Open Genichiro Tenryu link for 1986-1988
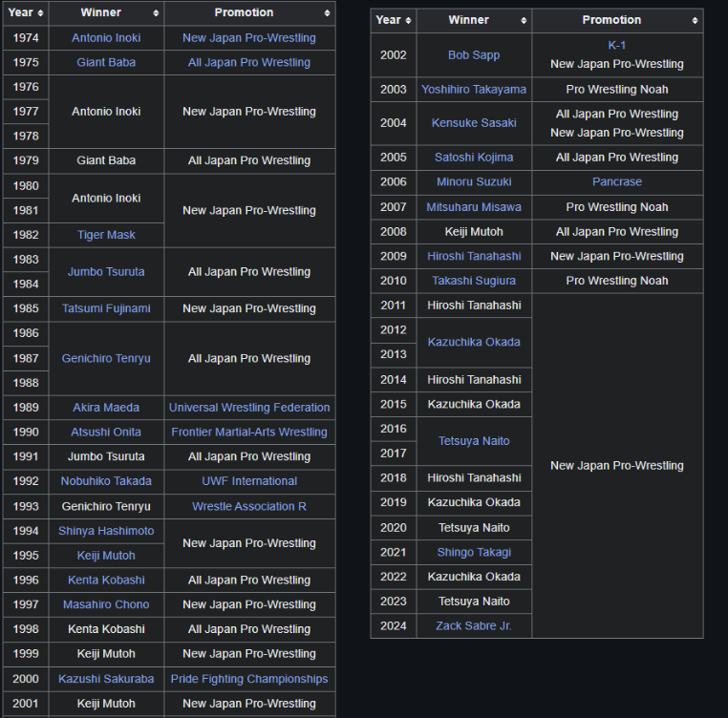 click(106, 358)
